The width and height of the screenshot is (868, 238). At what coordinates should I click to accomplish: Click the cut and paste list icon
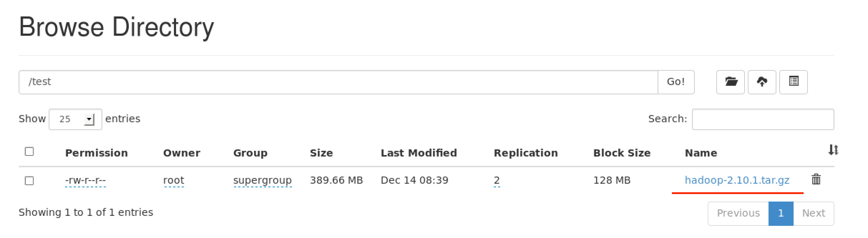point(793,82)
